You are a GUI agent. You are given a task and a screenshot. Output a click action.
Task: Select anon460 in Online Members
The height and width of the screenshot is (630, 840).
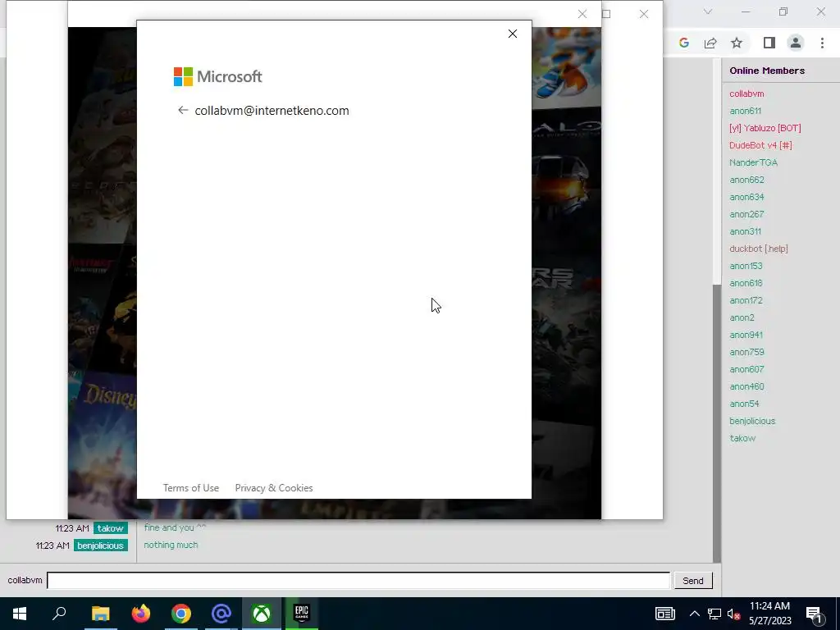(746, 386)
